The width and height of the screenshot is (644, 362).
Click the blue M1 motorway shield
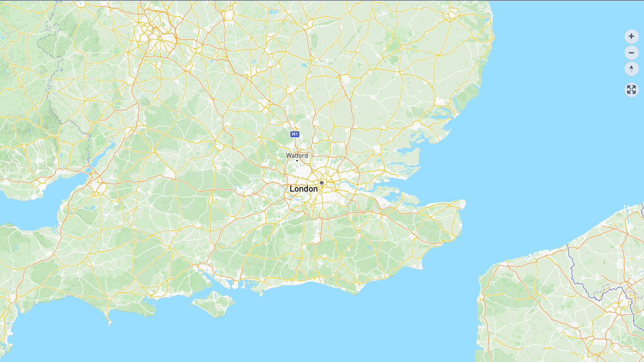(295, 134)
